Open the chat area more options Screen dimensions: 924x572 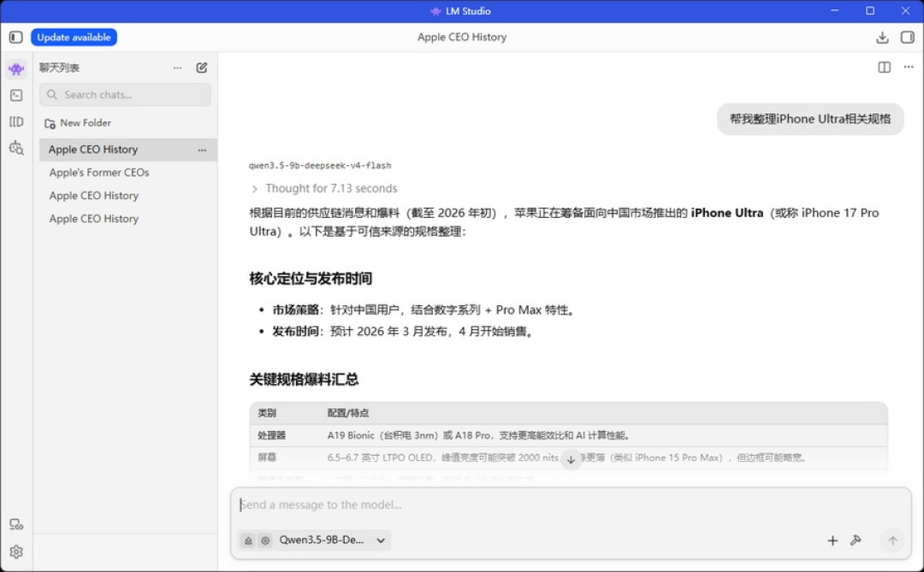coord(909,68)
